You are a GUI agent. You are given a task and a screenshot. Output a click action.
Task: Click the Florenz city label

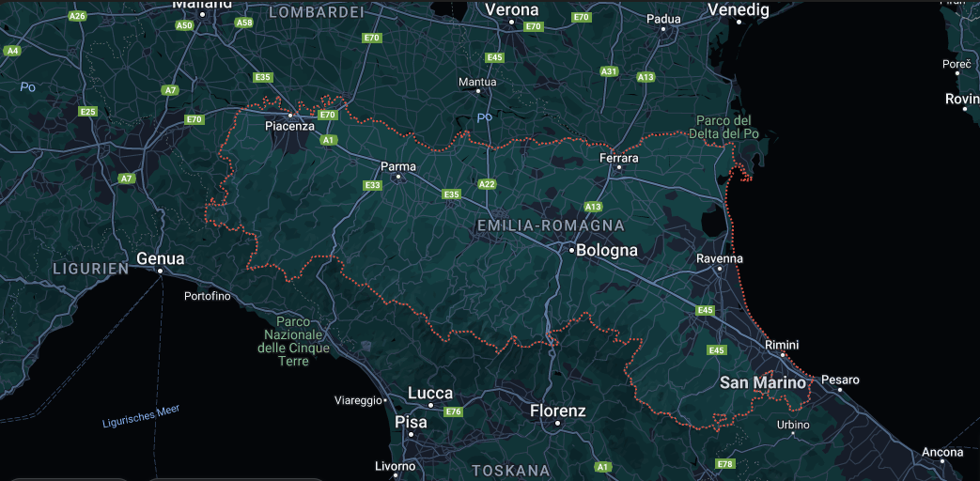tap(558, 411)
